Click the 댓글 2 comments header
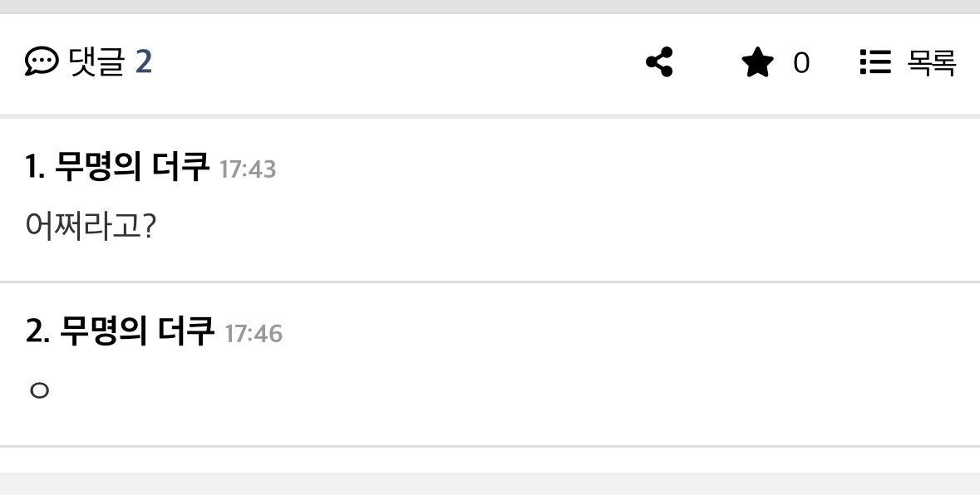This screenshot has width=980, height=495. coord(89,62)
